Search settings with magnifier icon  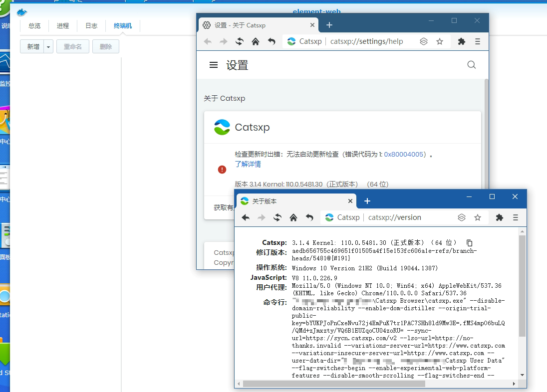[471, 65]
